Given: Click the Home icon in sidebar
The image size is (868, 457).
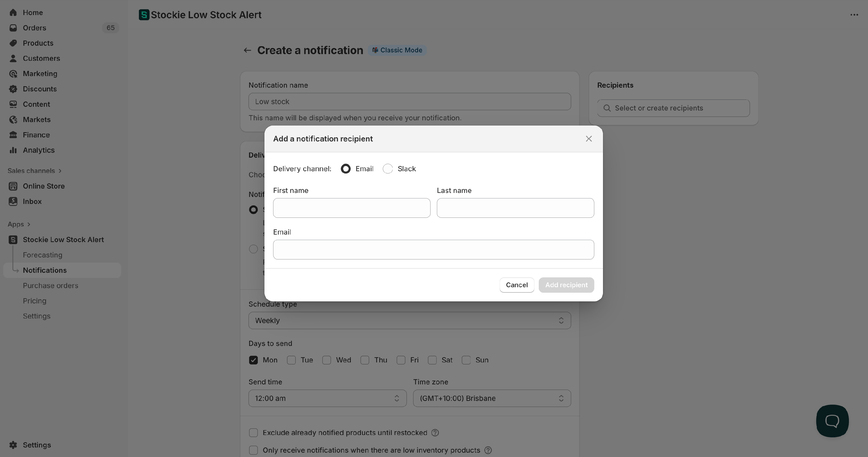Looking at the screenshot, I should (13, 12).
